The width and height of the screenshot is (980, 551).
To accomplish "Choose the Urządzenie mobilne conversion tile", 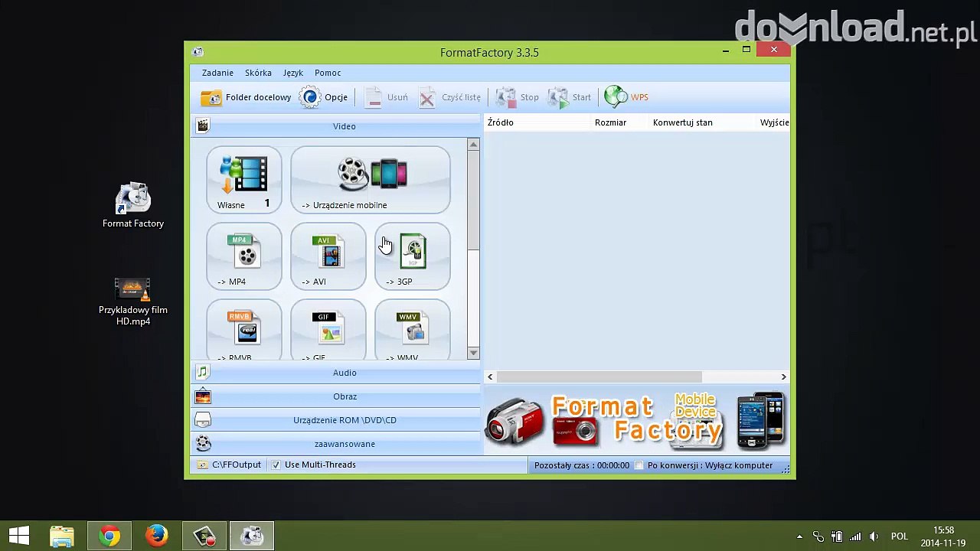I will coord(371,179).
